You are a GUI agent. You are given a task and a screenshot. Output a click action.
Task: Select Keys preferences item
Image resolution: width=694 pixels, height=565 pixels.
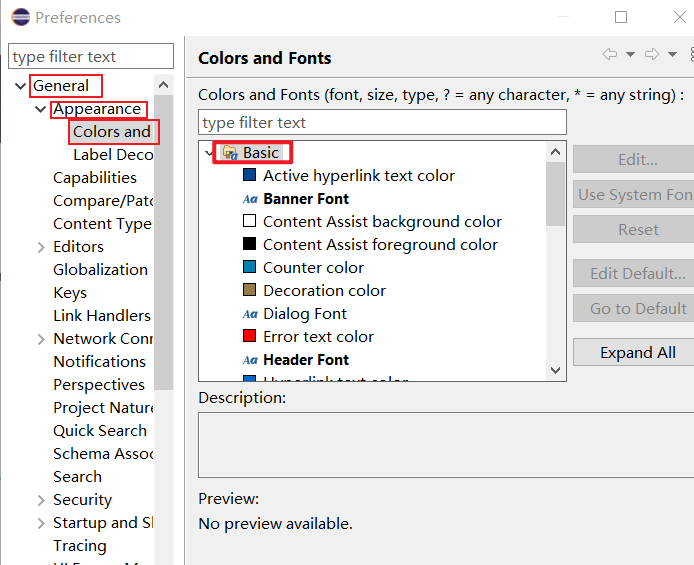pos(70,292)
